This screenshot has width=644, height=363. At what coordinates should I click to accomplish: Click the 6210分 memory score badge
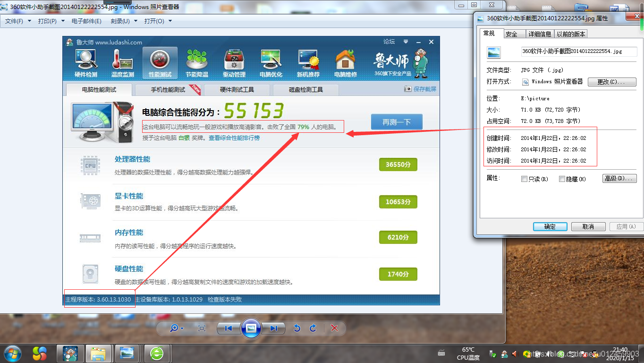[398, 237]
